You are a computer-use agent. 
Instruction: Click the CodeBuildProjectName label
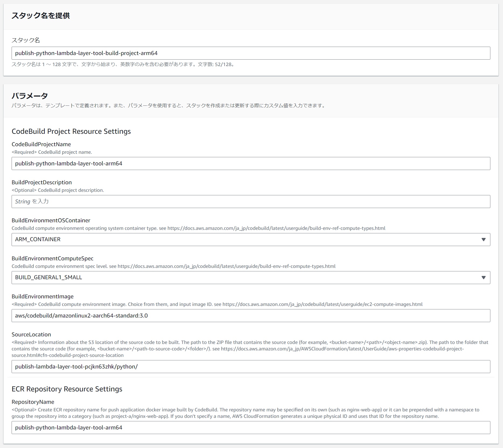(x=41, y=144)
